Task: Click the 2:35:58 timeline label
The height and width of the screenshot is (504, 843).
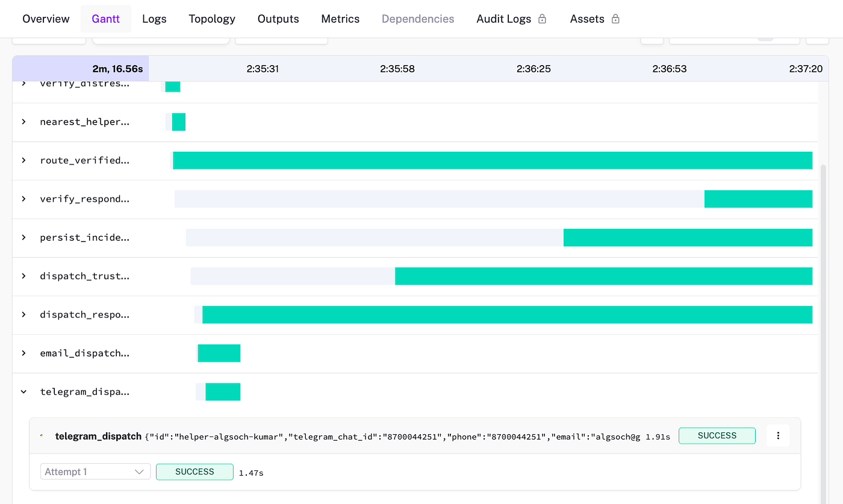Action: point(397,69)
